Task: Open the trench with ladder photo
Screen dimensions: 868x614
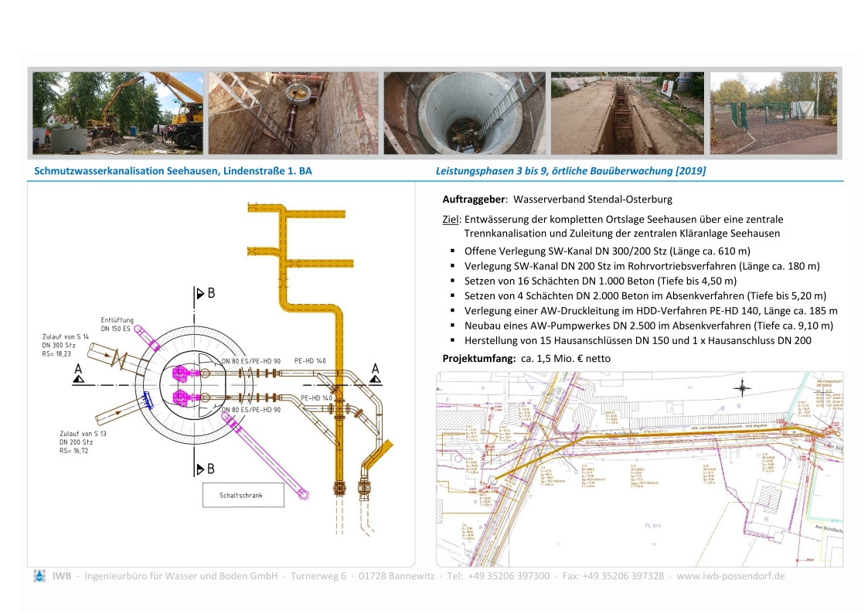Action: point(294,113)
